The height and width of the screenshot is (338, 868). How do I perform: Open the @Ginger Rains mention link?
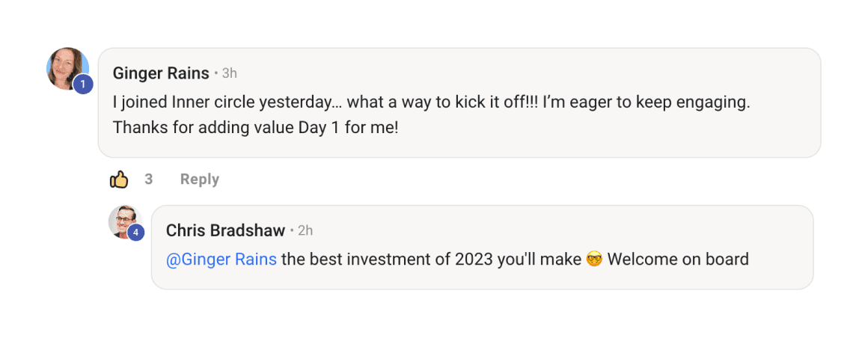pyautogui.click(x=221, y=259)
